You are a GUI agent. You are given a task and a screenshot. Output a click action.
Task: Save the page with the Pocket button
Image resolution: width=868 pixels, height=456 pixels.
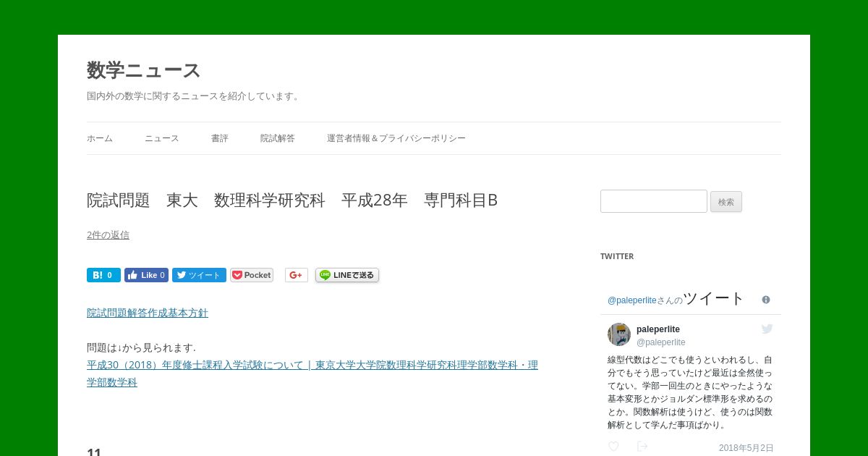[252, 275]
